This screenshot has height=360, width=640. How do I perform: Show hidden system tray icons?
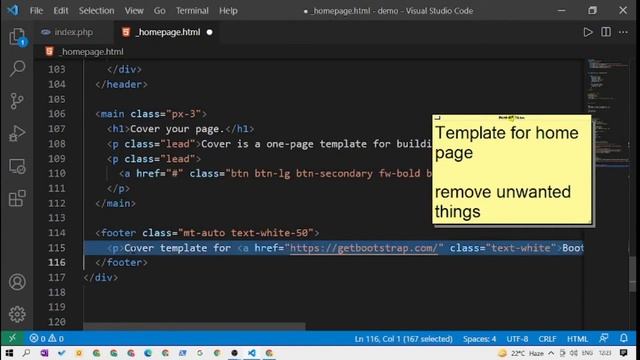[551, 353]
